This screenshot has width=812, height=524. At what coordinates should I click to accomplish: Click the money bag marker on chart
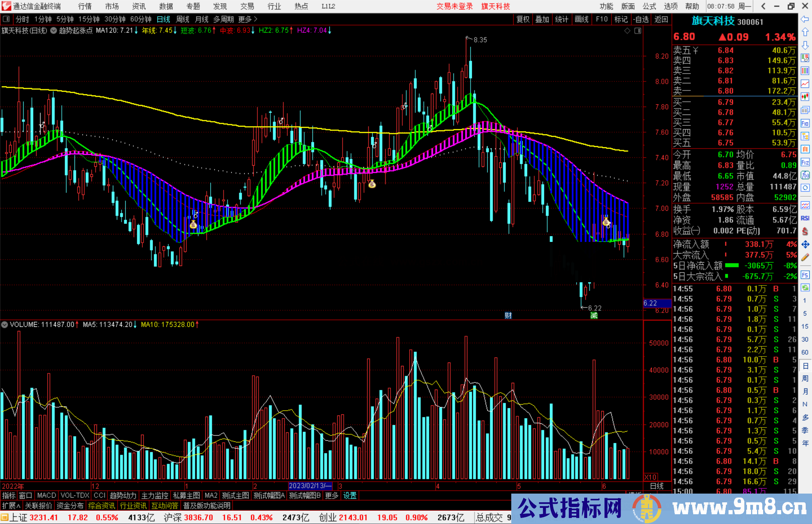(372, 184)
